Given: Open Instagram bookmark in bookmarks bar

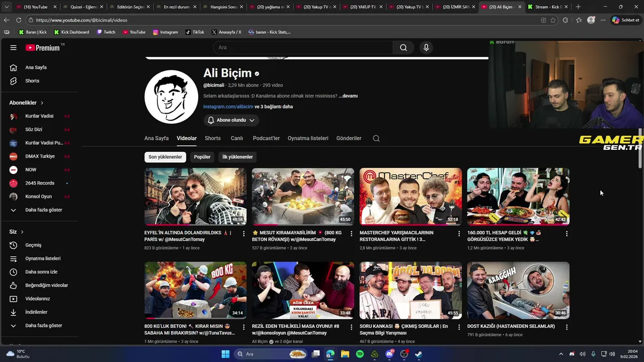Looking at the screenshot, I should click(x=166, y=32).
